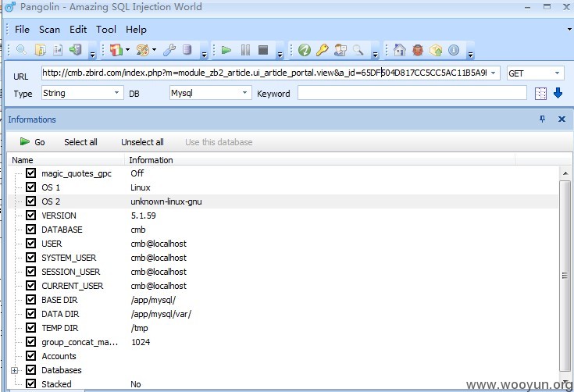Click the paint palette theme icon
The width and height of the screenshot is (574, 392).
(x=143, y=50)
